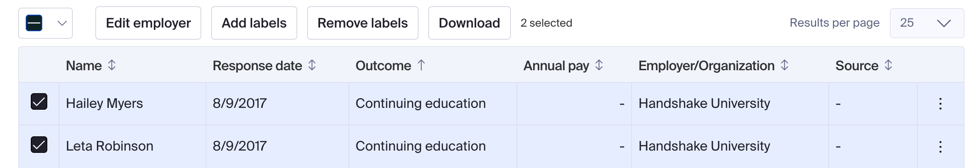Click Add labels button
Screen dimensions: 980x168
pos(254,23)
